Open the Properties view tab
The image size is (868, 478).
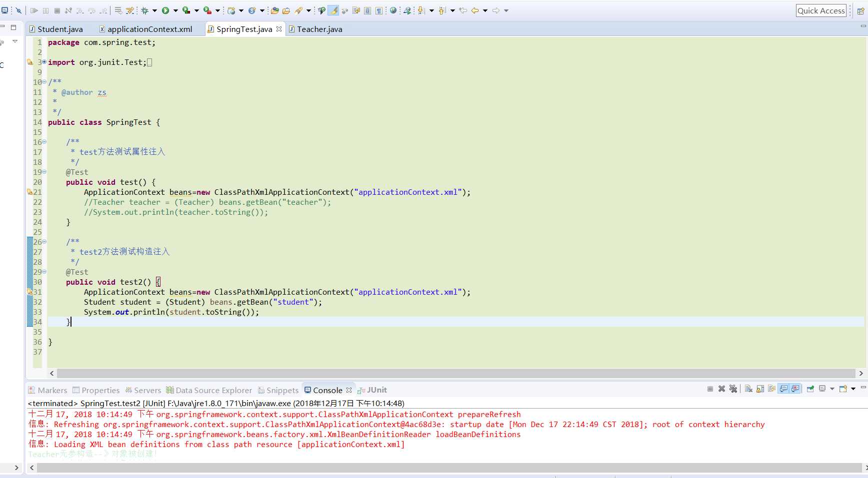[x=96, y=390]
